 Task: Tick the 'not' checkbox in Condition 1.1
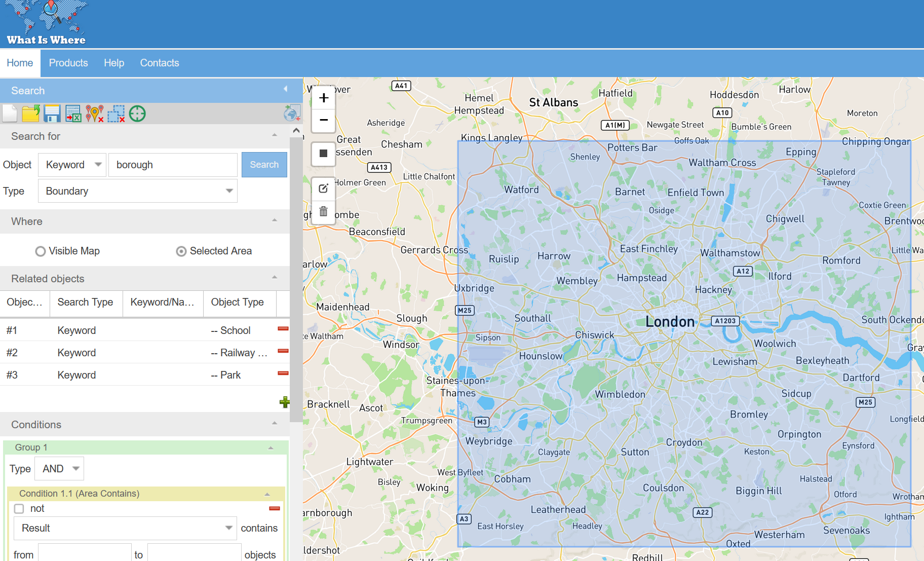(19, 509)
